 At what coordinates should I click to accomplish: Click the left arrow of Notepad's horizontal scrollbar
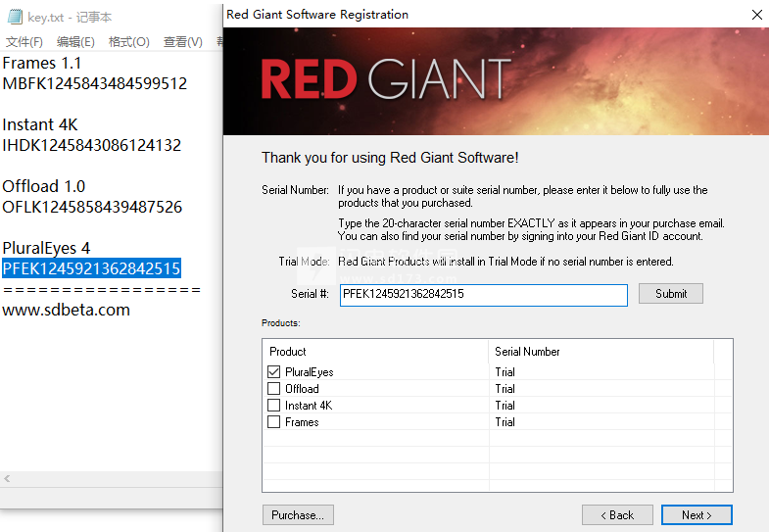coord(7,479)
